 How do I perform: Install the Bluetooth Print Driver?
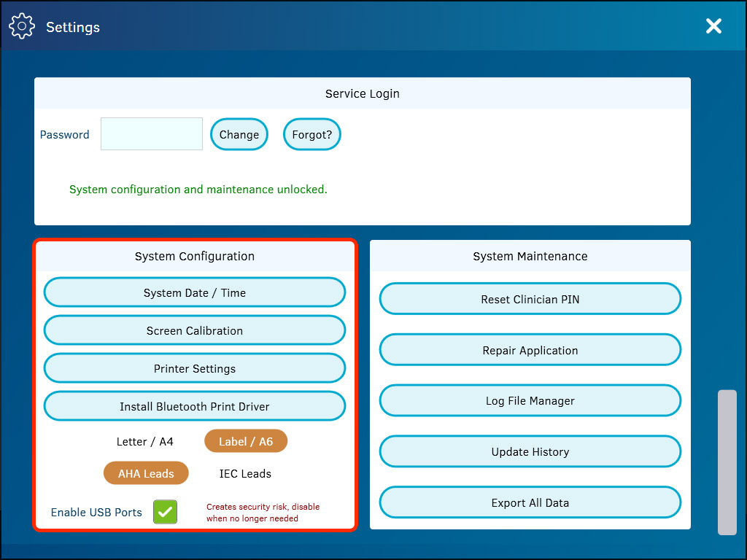[x=194, y=405]
